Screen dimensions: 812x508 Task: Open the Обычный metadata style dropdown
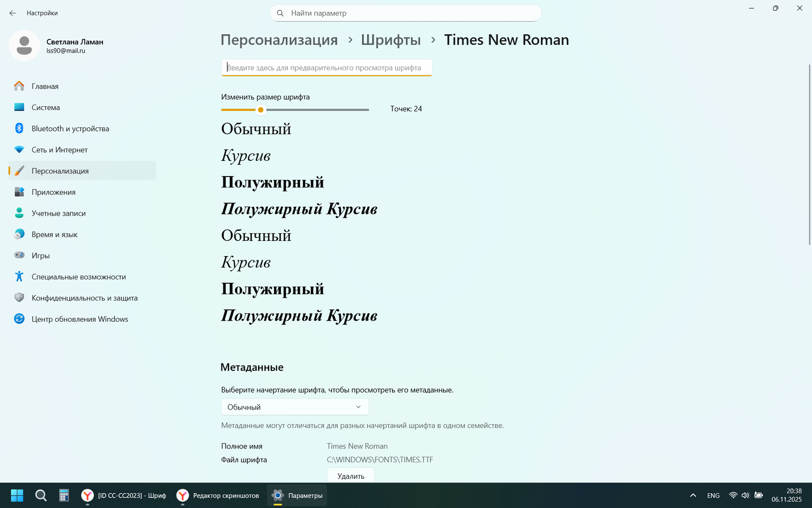294,406
